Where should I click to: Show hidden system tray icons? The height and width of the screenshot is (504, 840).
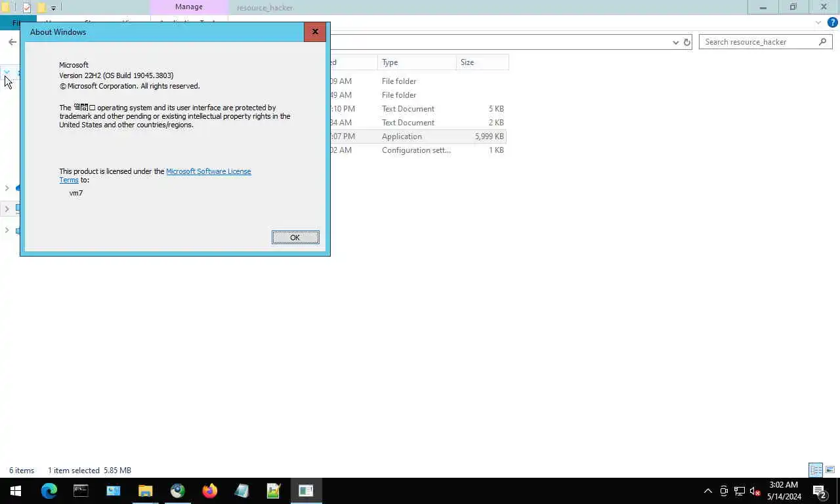point(707,491)
